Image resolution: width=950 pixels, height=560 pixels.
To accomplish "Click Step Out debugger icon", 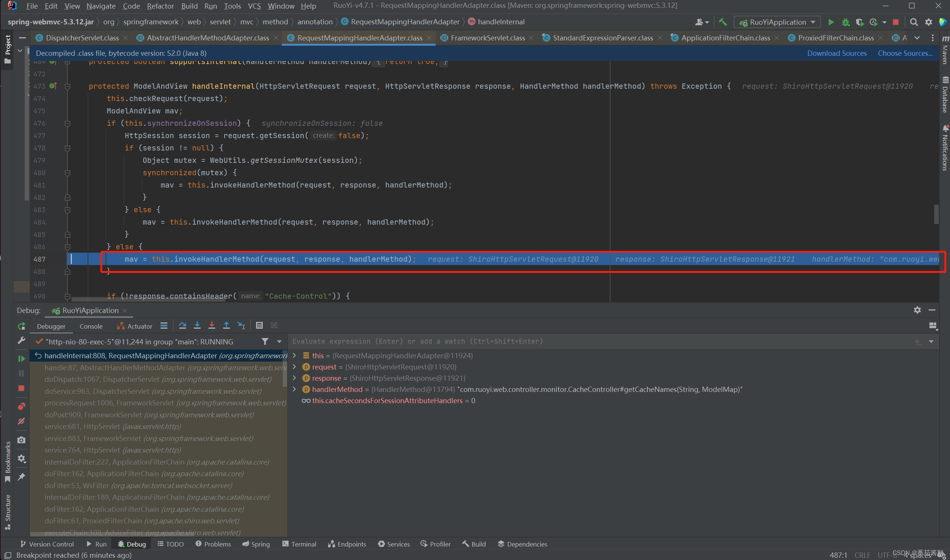I will tap(226, 326).
